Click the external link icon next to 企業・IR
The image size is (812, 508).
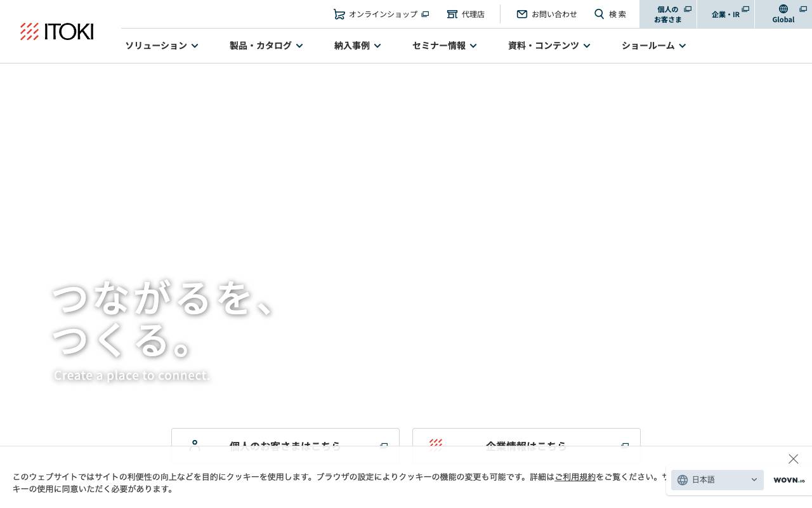click(745, 9)
